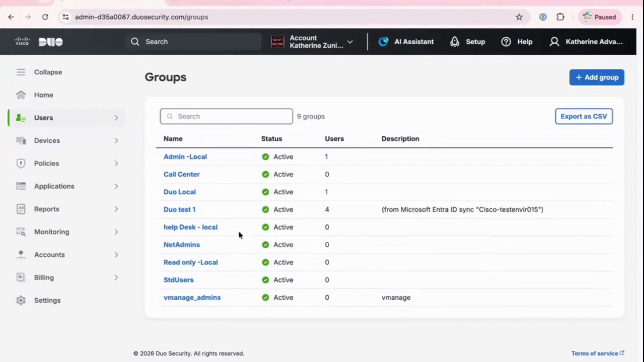
Task: Open the NetAdmins group
Action: pos(181,245)
